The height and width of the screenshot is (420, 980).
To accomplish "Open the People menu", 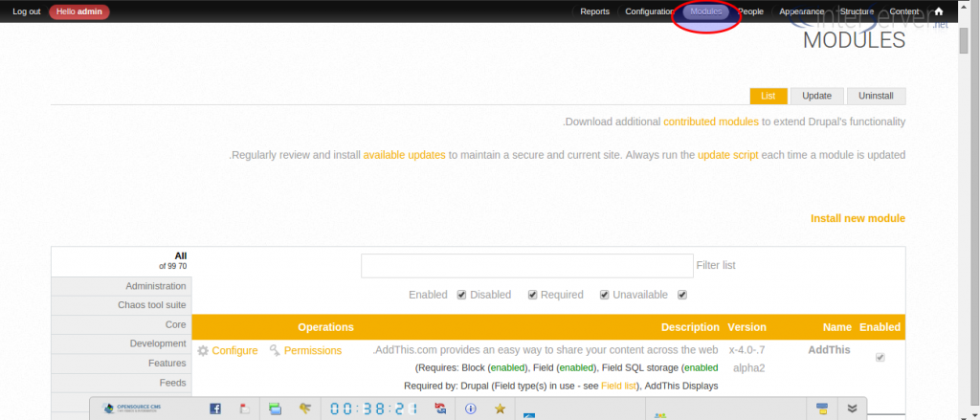I will point(750,11).
